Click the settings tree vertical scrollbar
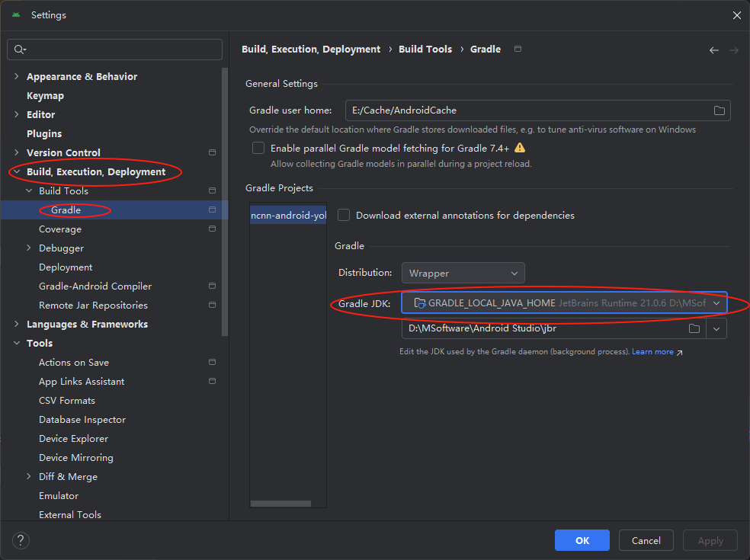The height and width of the screenshot is (560, 750). pyautogui.click(x=225, y=201)
